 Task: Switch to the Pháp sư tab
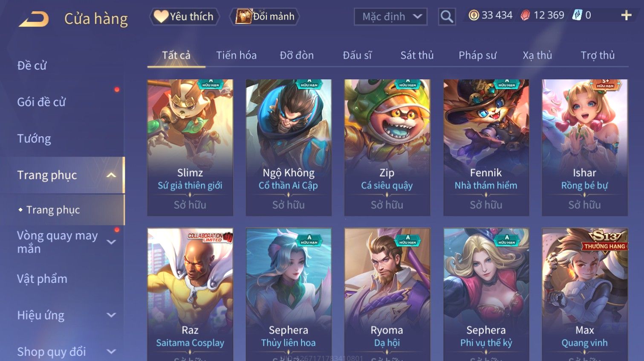pos(477,55)
